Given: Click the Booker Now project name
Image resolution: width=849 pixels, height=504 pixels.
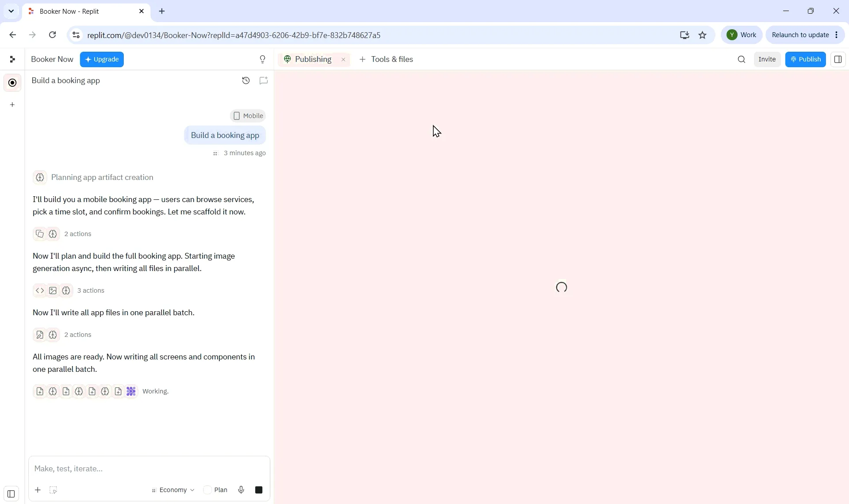Looking at the screenshot, I should point(52,59).
